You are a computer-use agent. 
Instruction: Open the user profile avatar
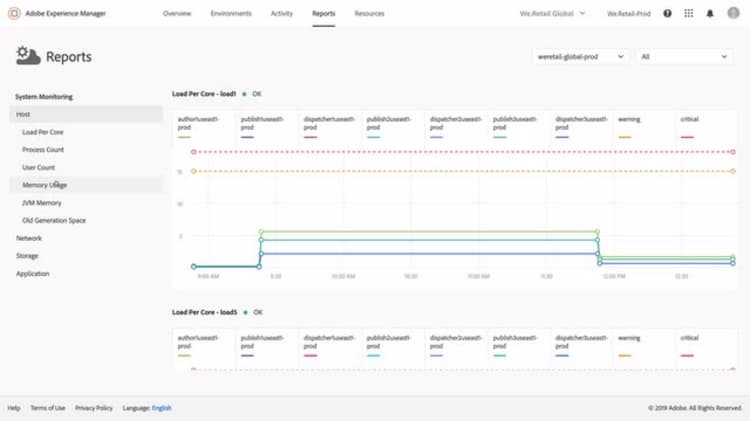tap(733, 13)
